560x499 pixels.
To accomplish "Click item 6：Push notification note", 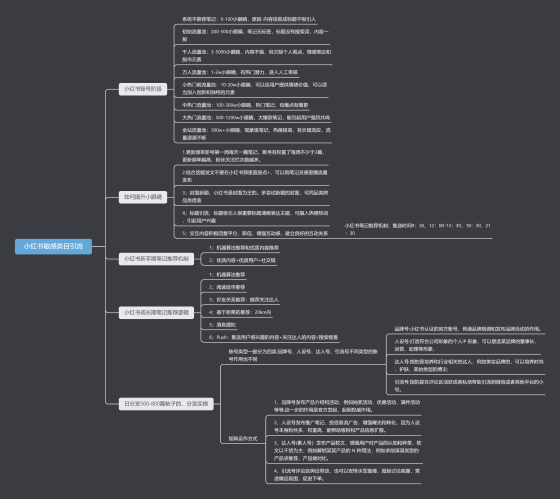I will [274, 337].
